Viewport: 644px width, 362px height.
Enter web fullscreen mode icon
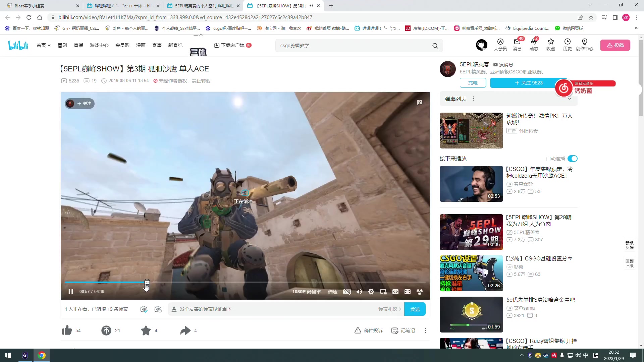coord(408,292)
